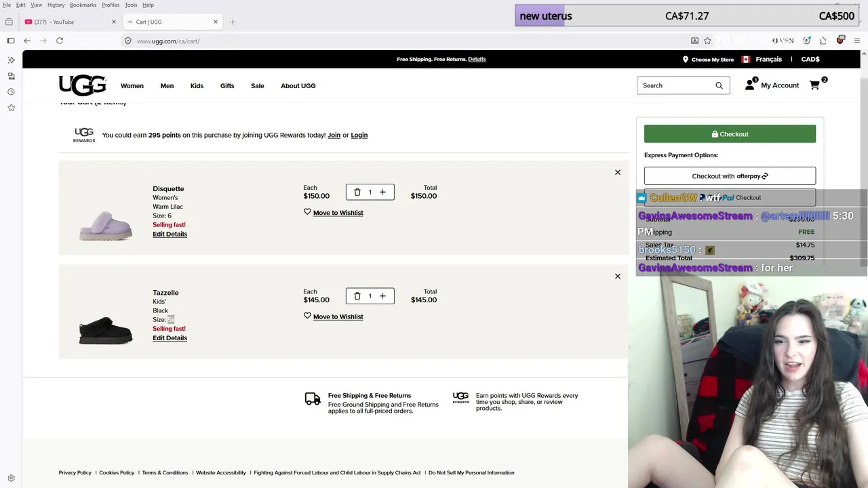Click the trash icon for the Disquette quantity
This screenshot has width=868, height=488.
(x=357, y=192)
